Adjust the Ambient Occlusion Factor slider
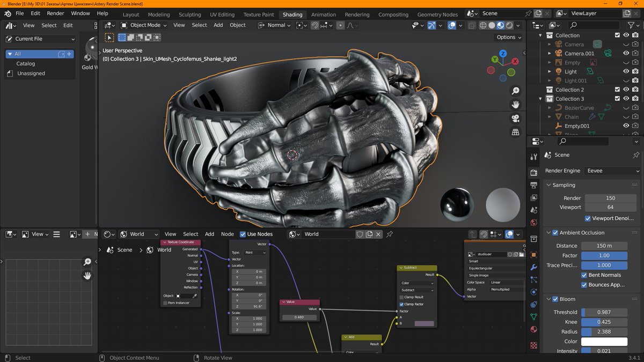 (604, 256)
